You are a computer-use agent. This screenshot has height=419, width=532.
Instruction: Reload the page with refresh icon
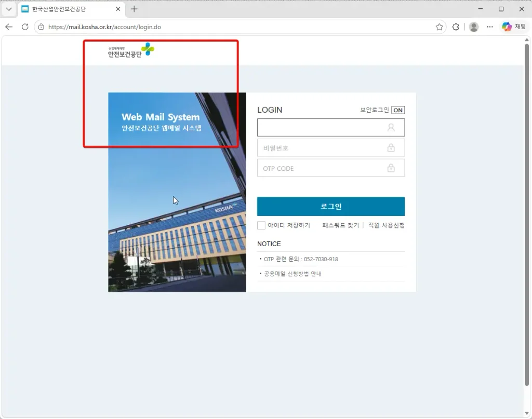coord(25,27)
